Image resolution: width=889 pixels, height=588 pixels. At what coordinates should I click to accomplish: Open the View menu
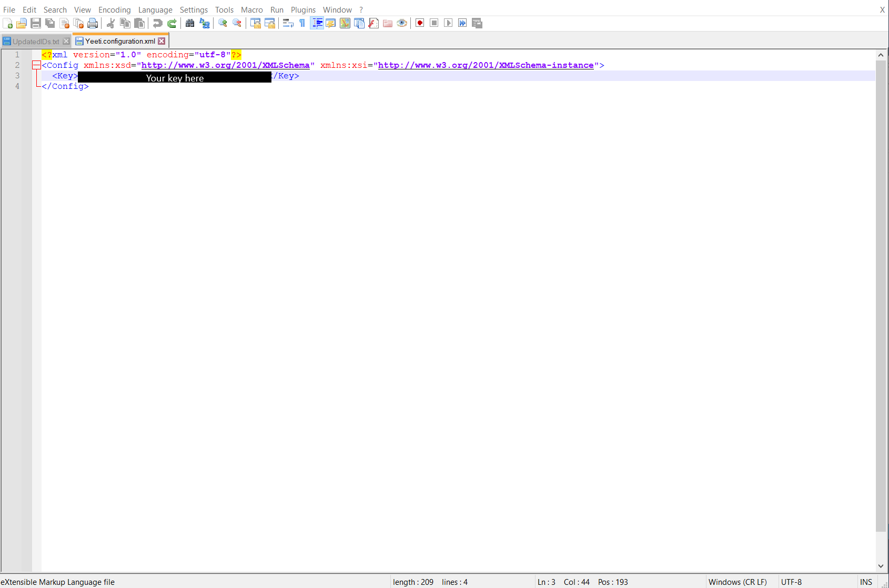coord(83,9)
